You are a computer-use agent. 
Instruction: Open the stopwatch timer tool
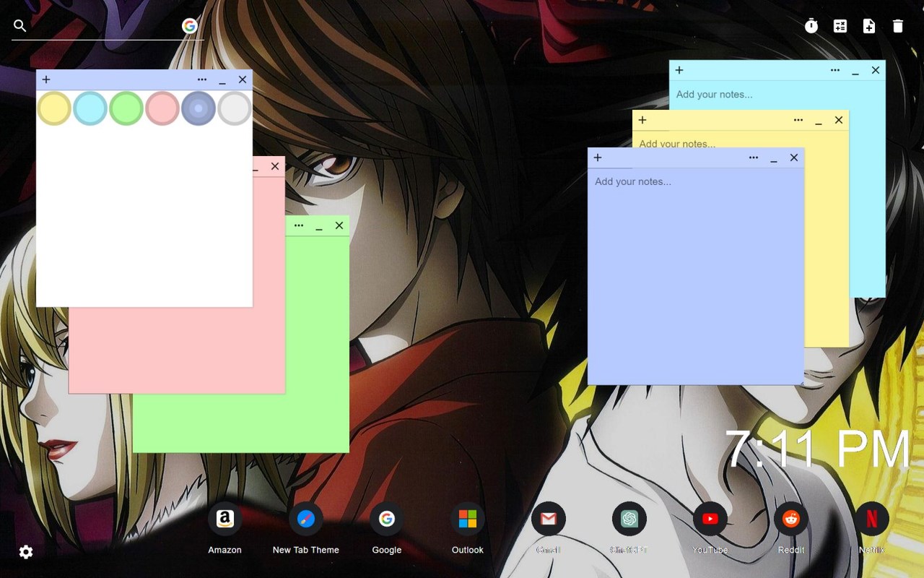(811, 26)
